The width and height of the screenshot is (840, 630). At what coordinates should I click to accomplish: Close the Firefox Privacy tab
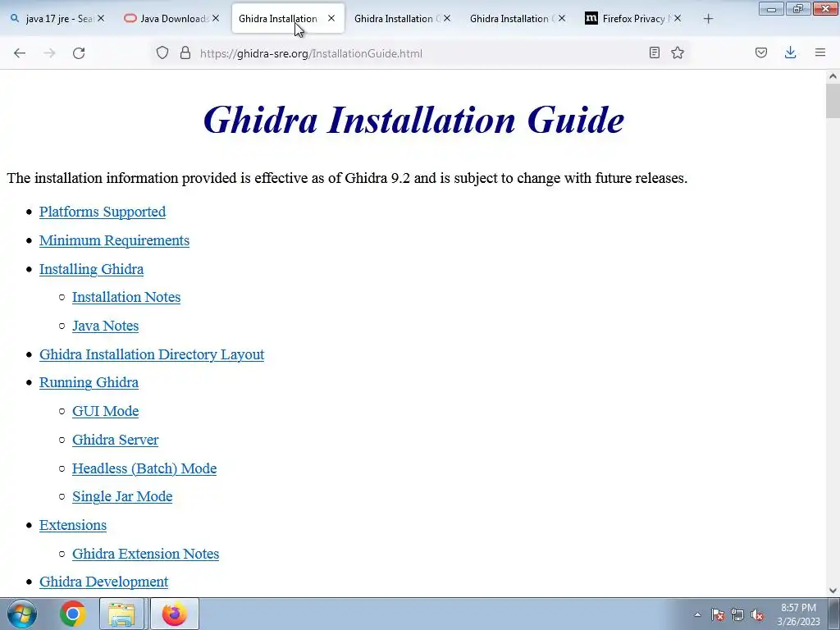[678, 18]
